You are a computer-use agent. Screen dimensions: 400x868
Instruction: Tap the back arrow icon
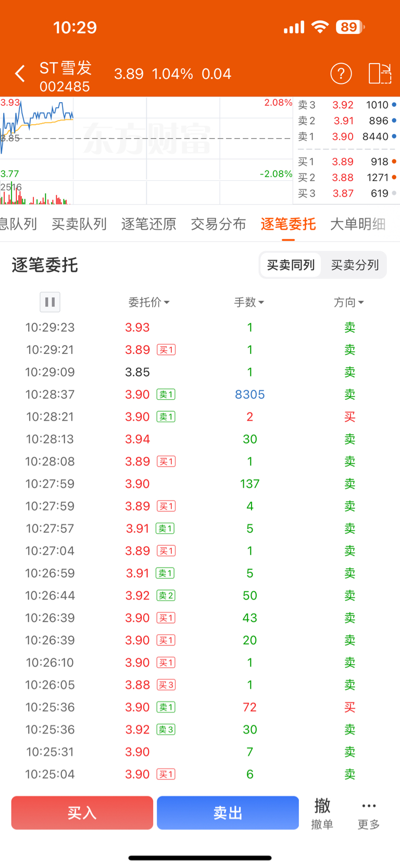click(20, 74)
